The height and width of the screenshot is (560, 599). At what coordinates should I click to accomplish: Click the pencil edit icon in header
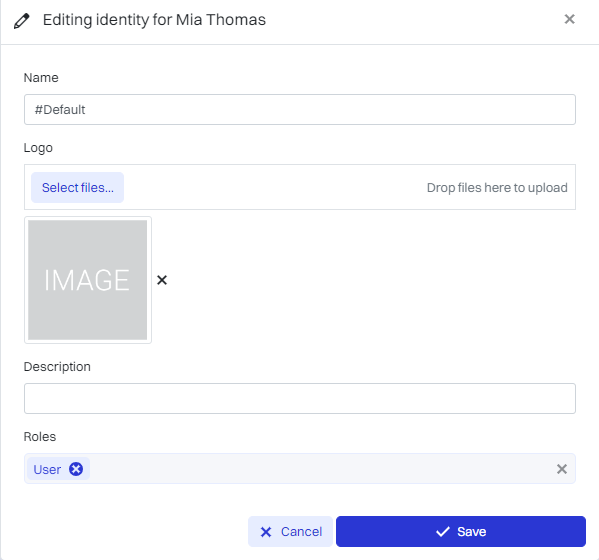click(21, 21)
